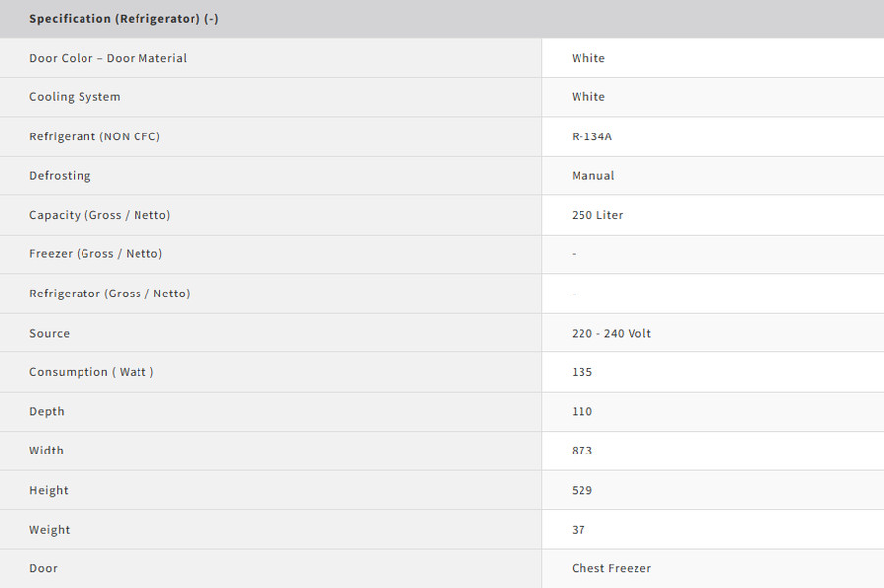Click the R-134A refrigerant value
This screenshot has width=884, height=588.
(591, 136)
